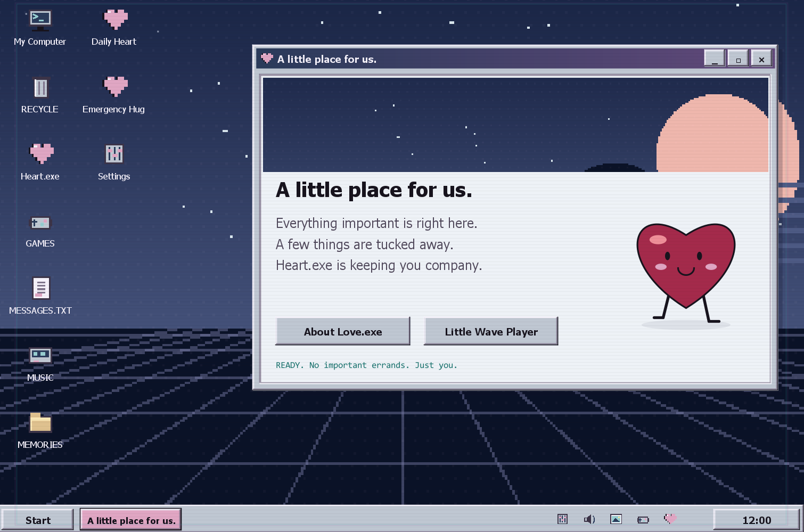Click the 'A little place for us.' heading

point(374,190)
